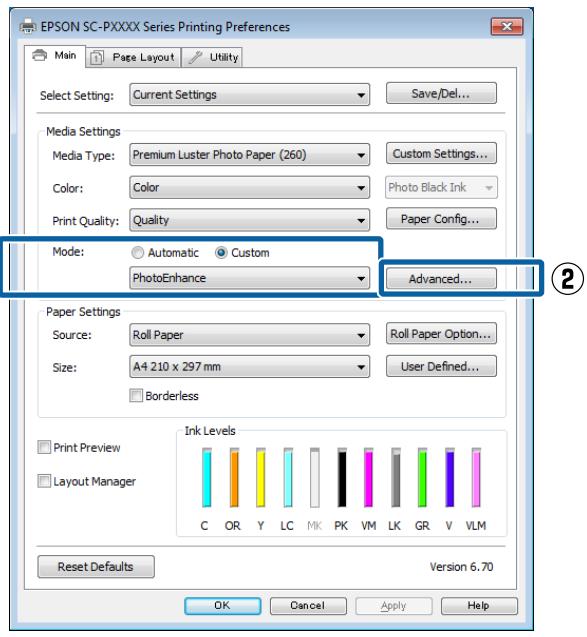
Task: Click the User Defined... button
Action: tap(441, 366)
